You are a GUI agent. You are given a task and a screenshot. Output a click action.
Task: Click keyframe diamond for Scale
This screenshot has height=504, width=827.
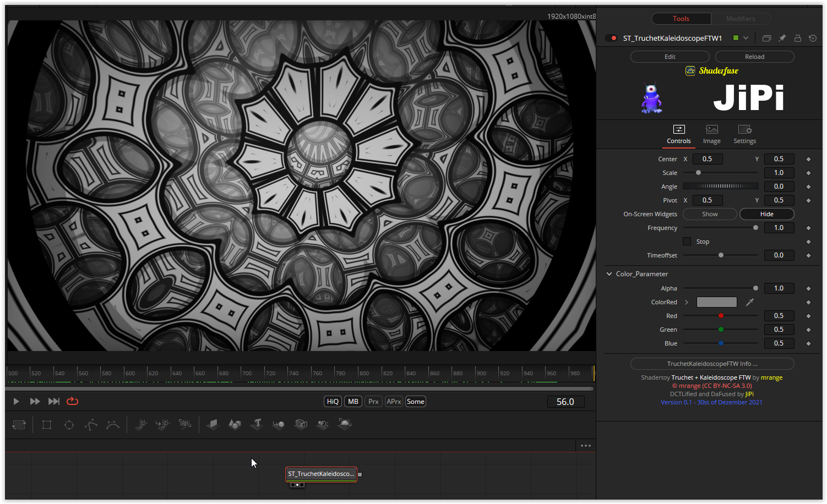coord(808,173)
